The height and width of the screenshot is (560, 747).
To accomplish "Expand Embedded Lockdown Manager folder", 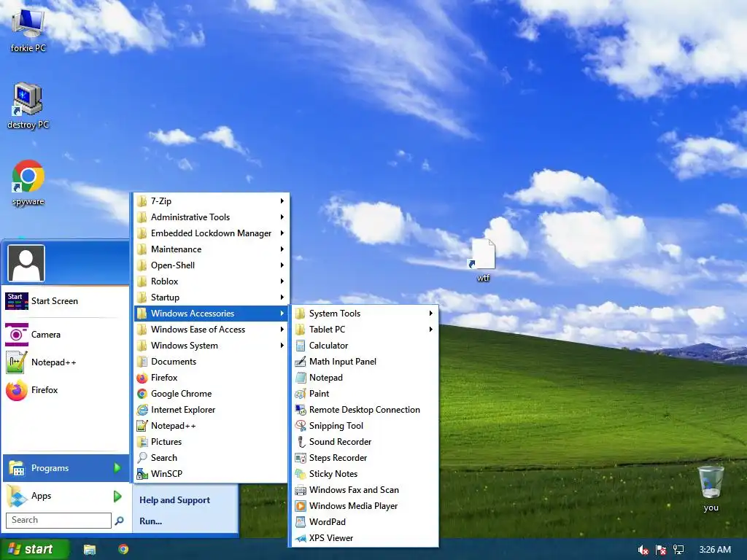I will (x=211, y=233).
